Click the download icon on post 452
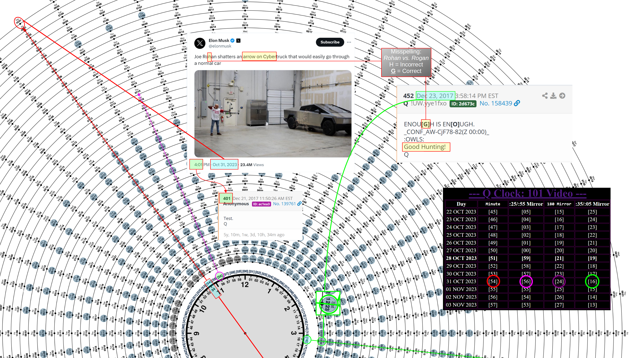The height and width of the screenshot is (358, 644). click(x=553, y=96)
